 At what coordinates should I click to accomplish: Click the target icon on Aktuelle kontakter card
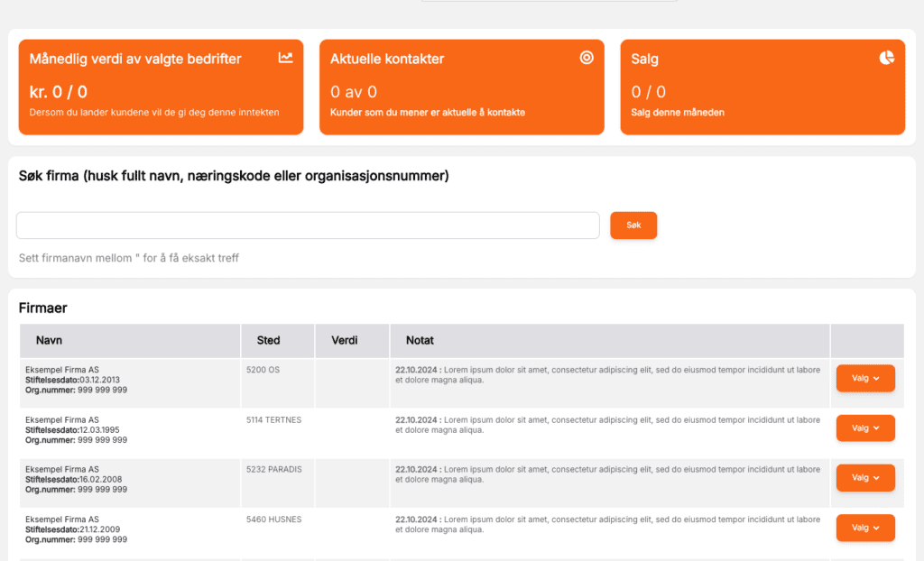[x=587, y=58]
